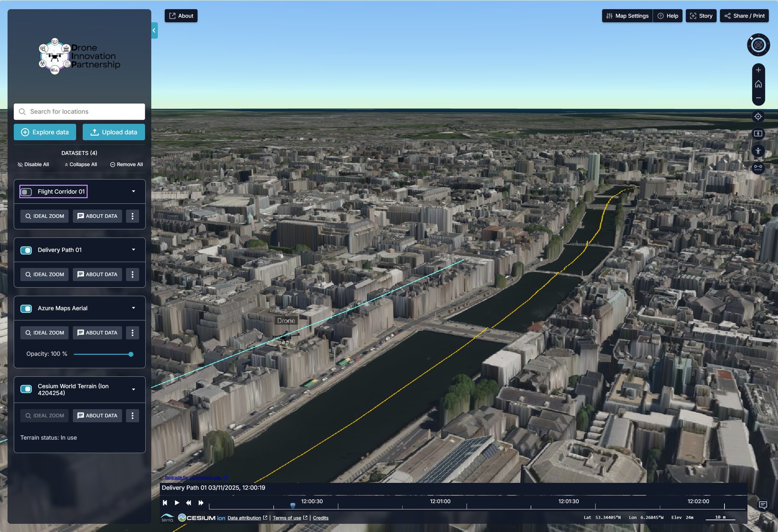Collapse Delivery Path 01 section arrow
Screen dimensions: 778x532
(x=134, y=250)
